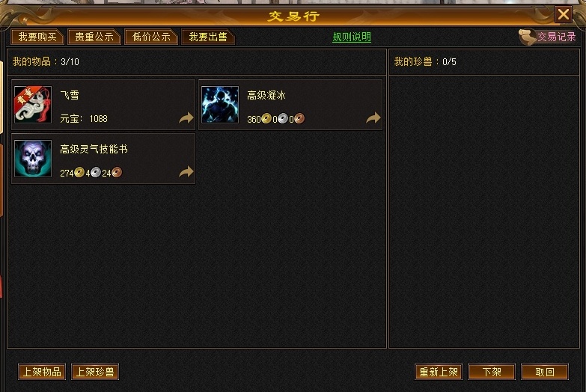Click the 下架 button
Viewport: 586px width, 392px height.
tap(492, 372)
